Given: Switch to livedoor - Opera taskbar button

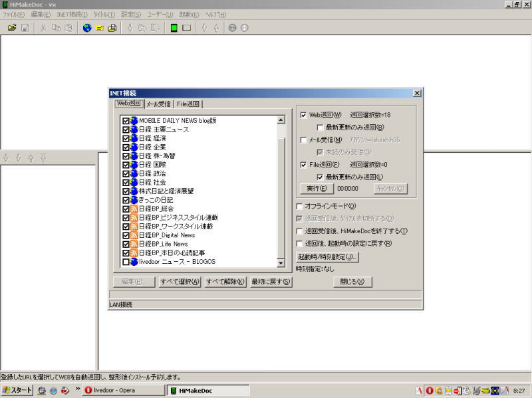Looking at the screenshot, I should (x=124, y=391).
